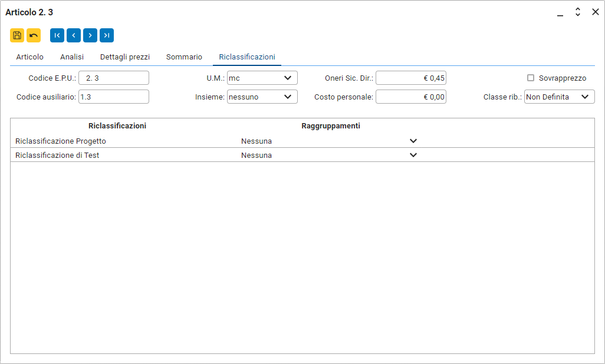Click the Codice E.P.U. input field
This screenshot has width=605, height=364.
[114, 78]
